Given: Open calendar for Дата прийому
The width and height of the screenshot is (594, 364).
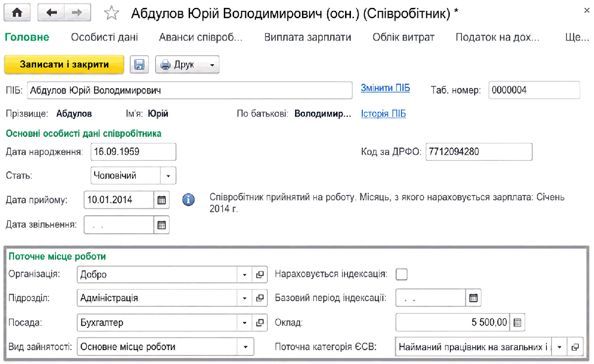Looking at the screenshot, I should click(x=161, y=200).
